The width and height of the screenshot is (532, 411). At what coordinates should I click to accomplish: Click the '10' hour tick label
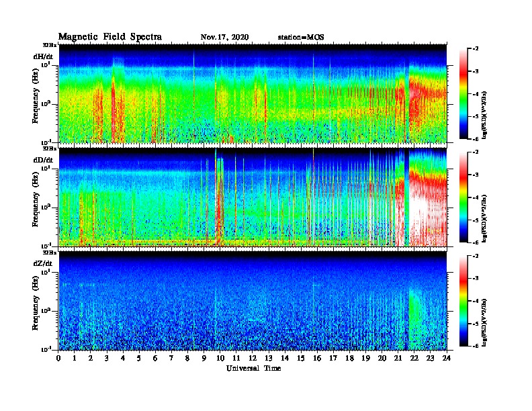click(x=220, y=359)
